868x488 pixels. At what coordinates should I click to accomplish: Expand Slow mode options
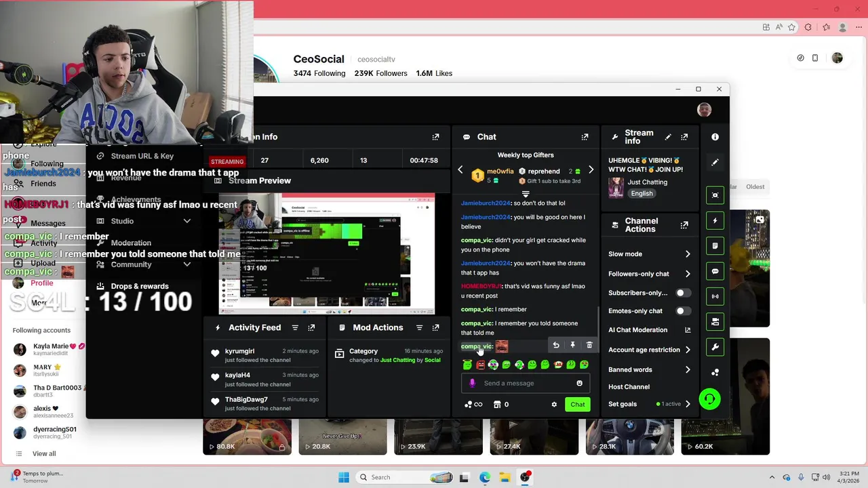pyautogui.click(x=688, y=254)
